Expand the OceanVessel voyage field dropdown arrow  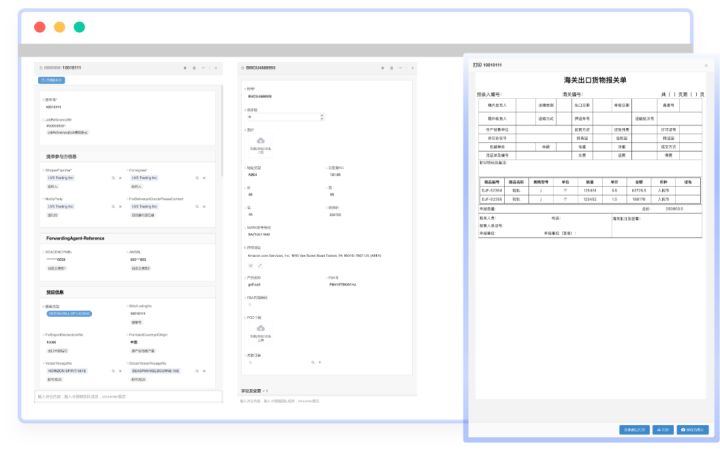pos(204,371)
